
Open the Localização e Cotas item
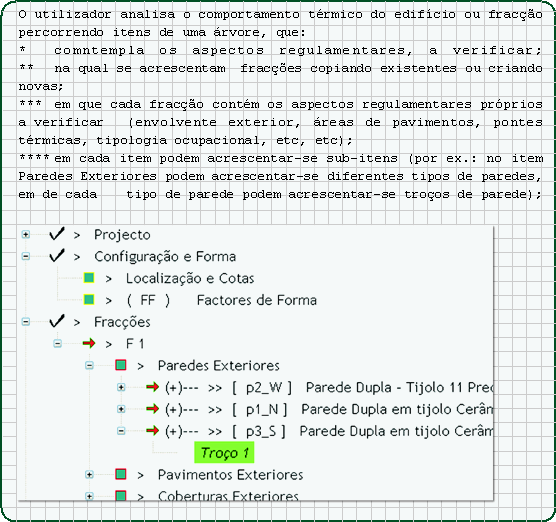(x=190, y=278)
